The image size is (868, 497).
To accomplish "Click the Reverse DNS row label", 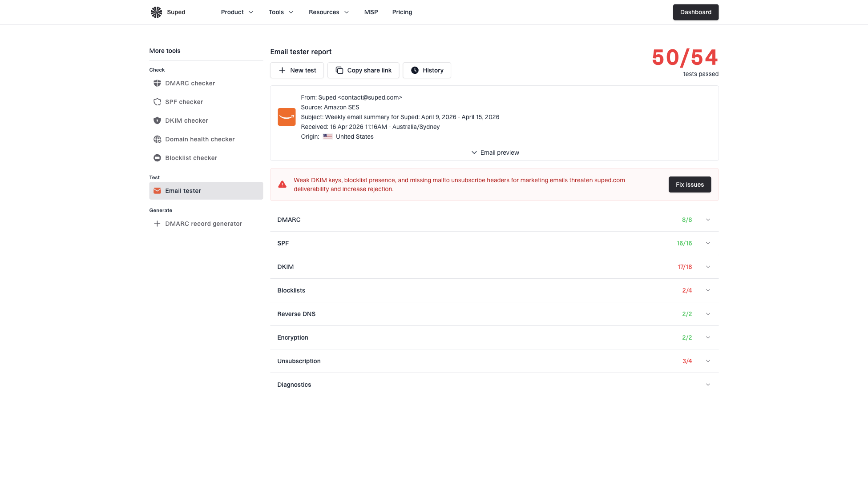I will 296,314.
